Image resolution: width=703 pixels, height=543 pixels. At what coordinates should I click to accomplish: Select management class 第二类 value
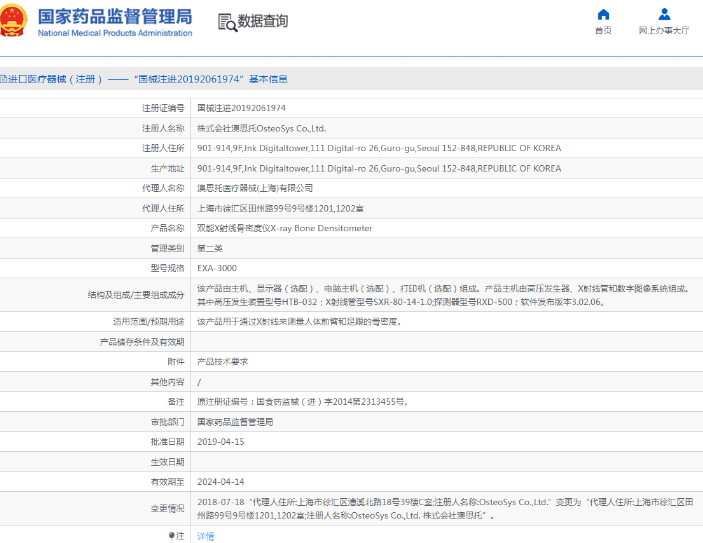point(210,248)
